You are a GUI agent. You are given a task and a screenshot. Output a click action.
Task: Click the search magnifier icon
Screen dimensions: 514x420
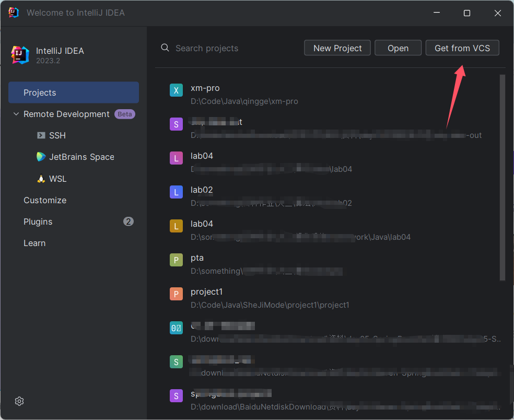coord(165,48)
